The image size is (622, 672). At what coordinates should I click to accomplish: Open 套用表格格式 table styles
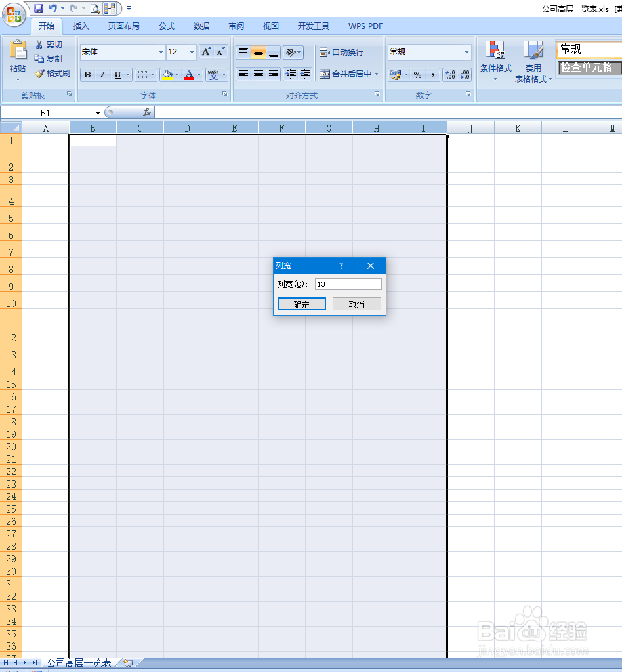point(533,61)
